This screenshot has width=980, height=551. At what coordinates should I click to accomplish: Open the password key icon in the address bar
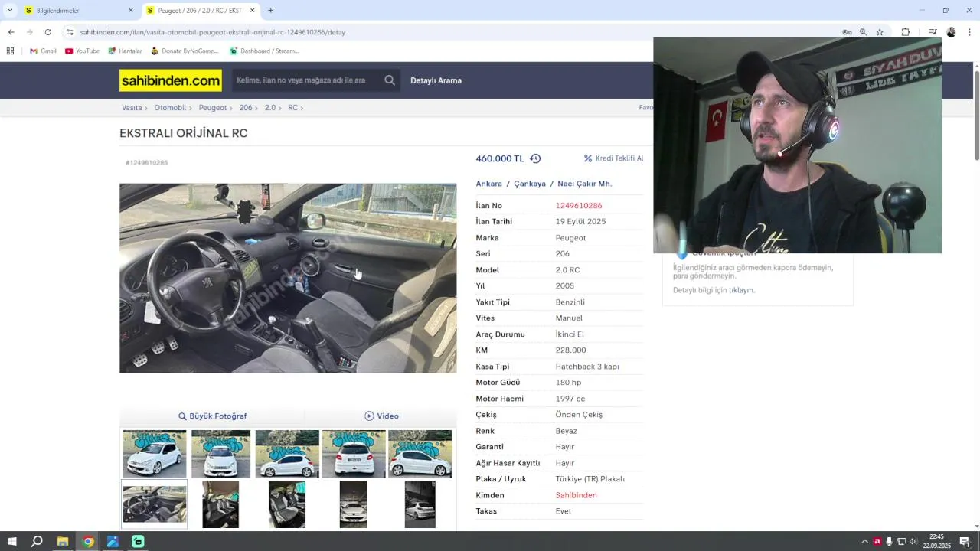click(x=847, y=32)
